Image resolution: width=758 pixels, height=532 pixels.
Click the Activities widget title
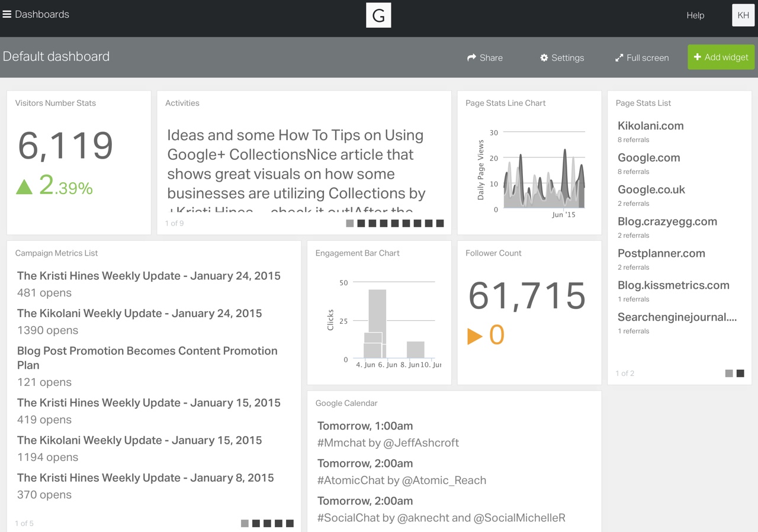(x=182, y=103)
